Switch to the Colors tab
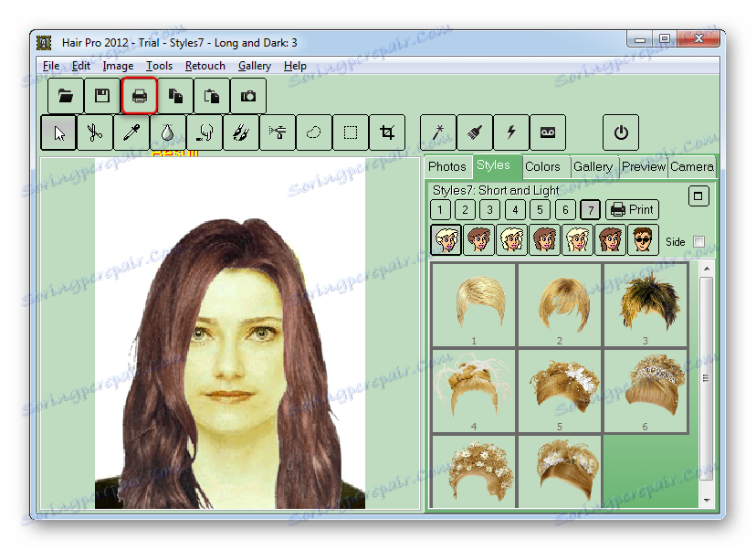756x550 pixels. (x=542, y=166)
